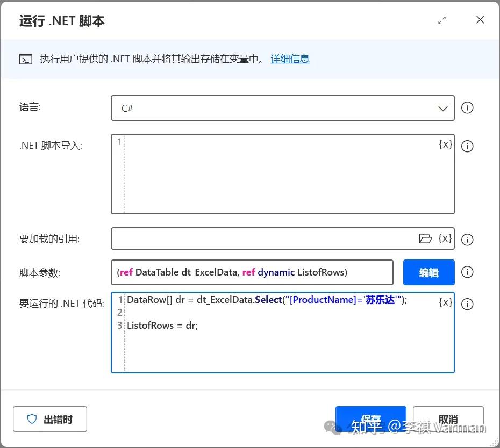Click the info icon next to 脚本参数
The image size is (500, 448).
pyautogui.click(x=467, y=272)
